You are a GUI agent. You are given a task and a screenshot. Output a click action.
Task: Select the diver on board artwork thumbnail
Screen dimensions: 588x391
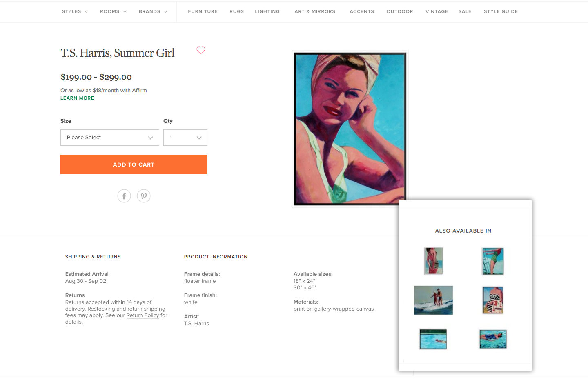(x=493, y=261)
